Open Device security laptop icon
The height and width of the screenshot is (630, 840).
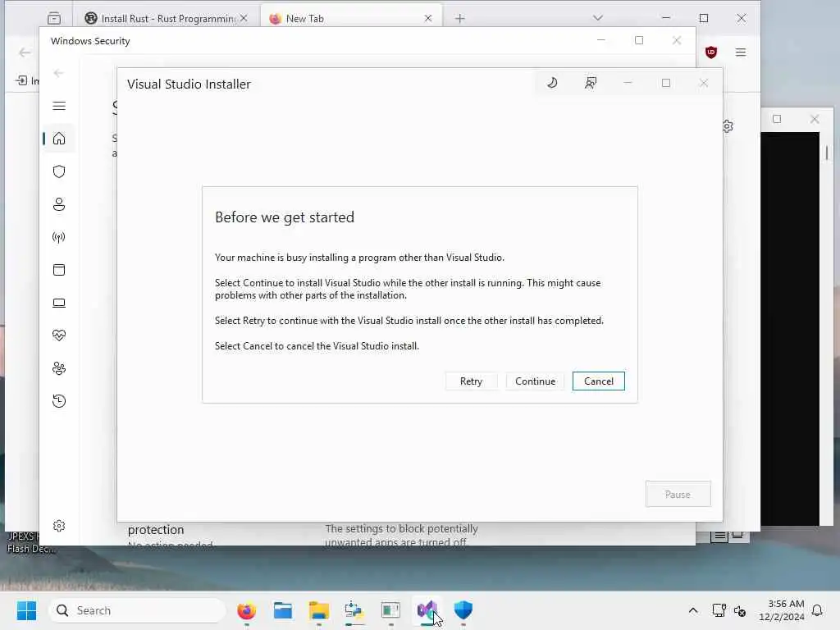point(59,303)
